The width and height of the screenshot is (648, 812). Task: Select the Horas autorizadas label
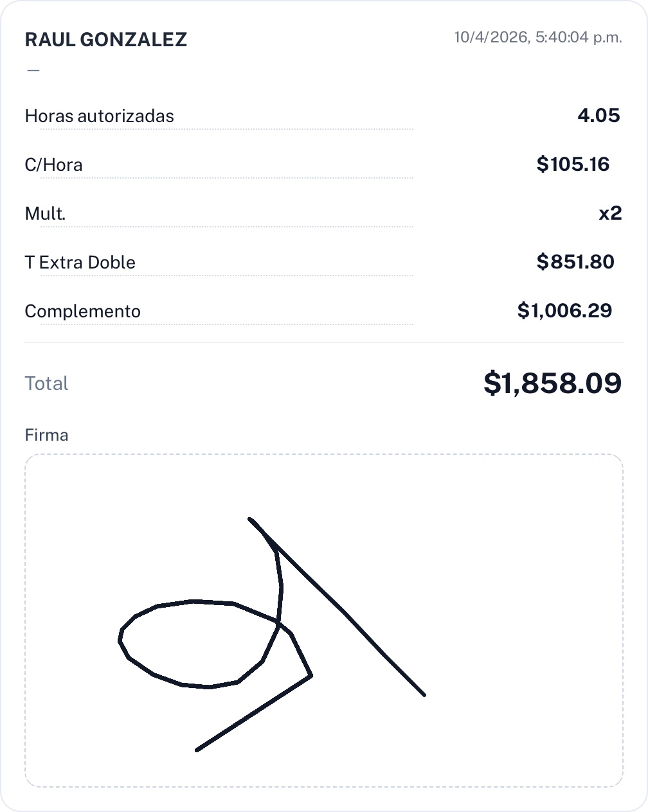99,116
